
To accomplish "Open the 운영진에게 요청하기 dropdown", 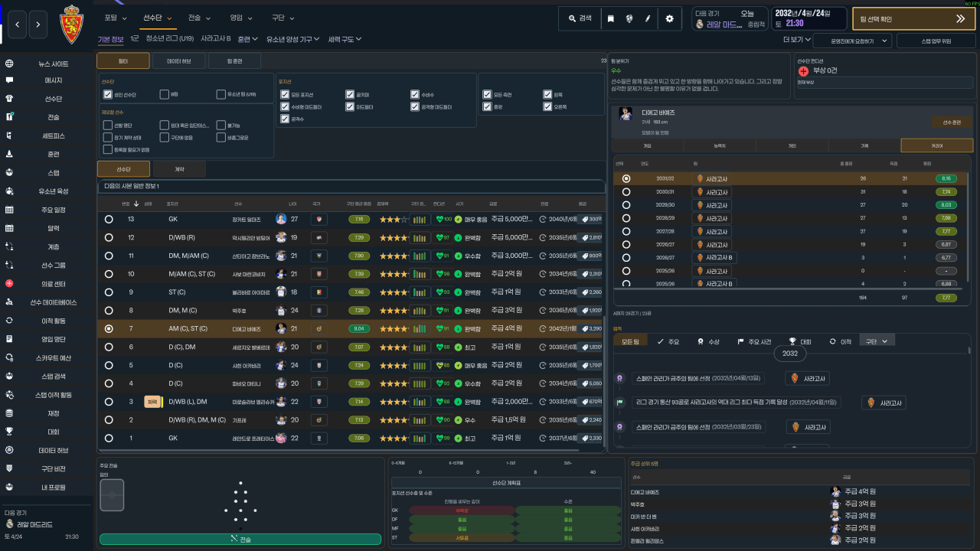I will [x=852, y=41].
